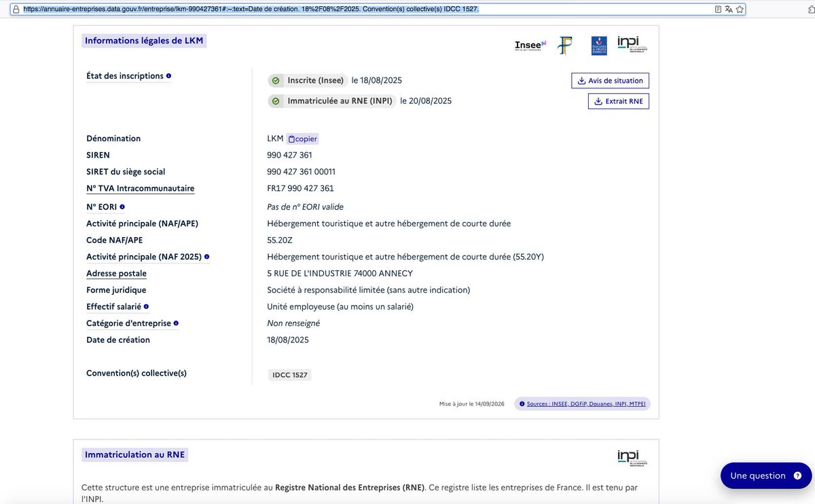Click the translate page icon

tap(729, 10)
